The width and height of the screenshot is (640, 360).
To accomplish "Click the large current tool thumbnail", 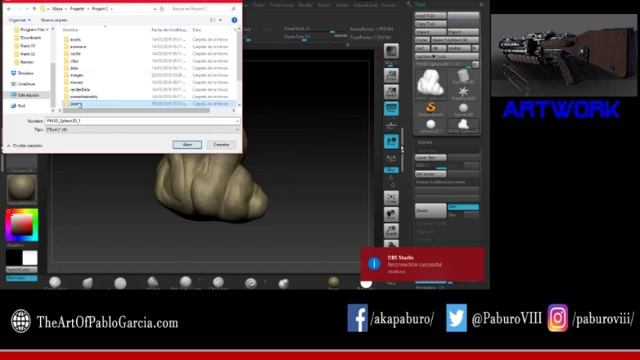I will [431, 84].
